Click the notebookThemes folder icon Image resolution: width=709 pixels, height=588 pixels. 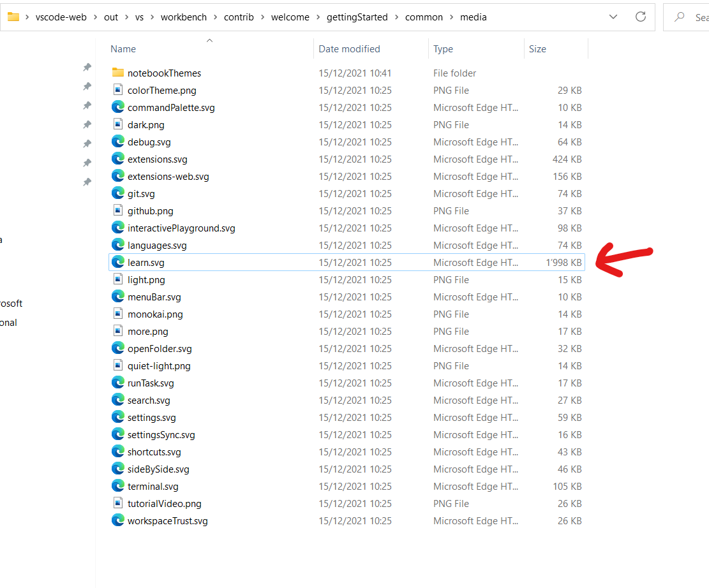click(118, 73)
